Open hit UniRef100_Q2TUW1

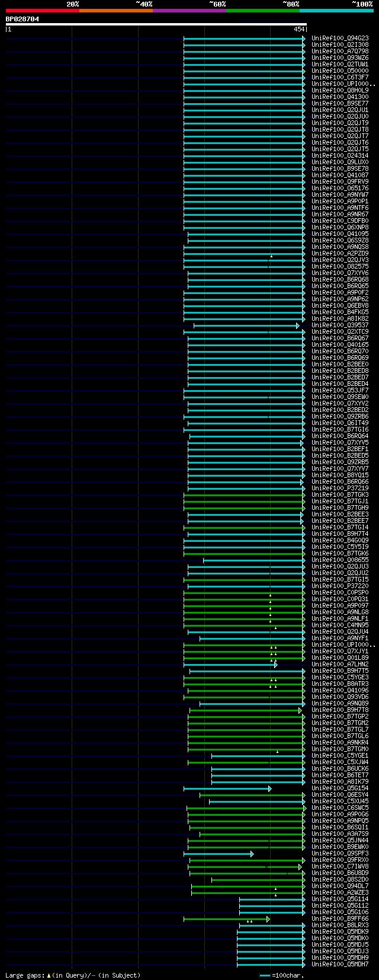point(340,65)
